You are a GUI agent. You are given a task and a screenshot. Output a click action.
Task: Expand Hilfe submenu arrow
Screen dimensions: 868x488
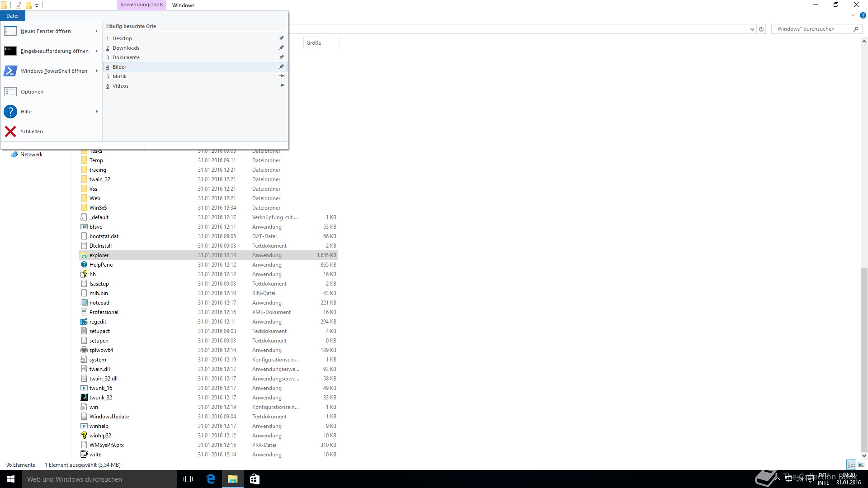click(x=96, y=112)
